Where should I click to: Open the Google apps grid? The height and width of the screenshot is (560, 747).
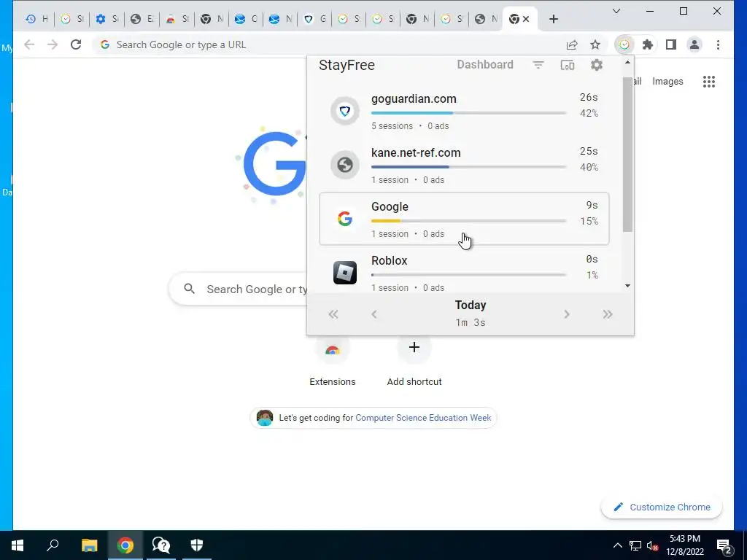[709, 82]
